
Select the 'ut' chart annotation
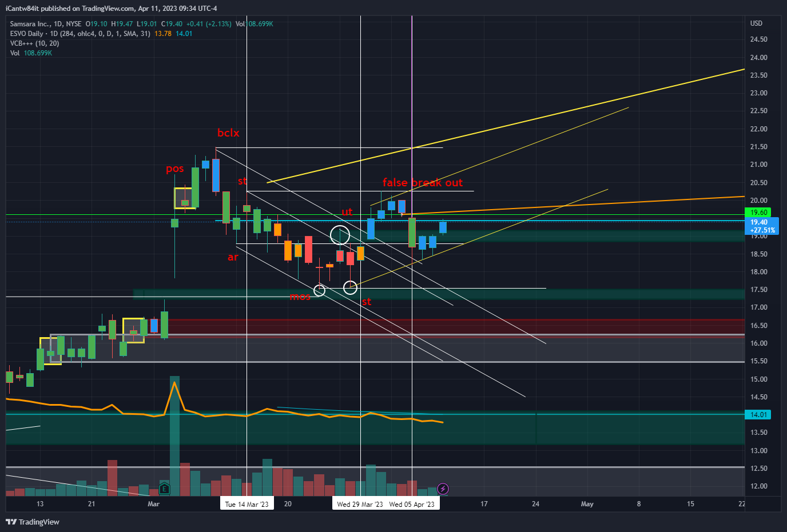[x=347, y=212]
